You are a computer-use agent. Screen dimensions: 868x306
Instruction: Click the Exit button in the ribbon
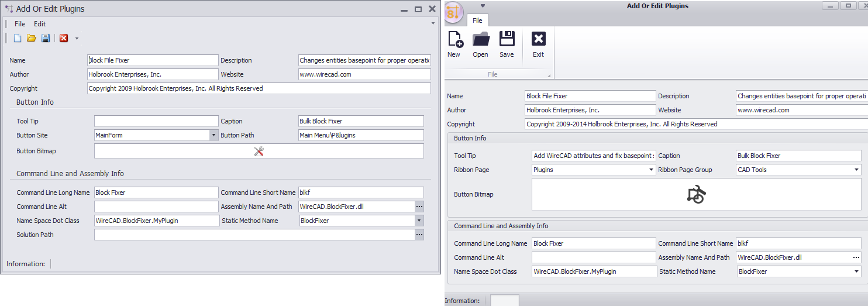pos(538,44)
